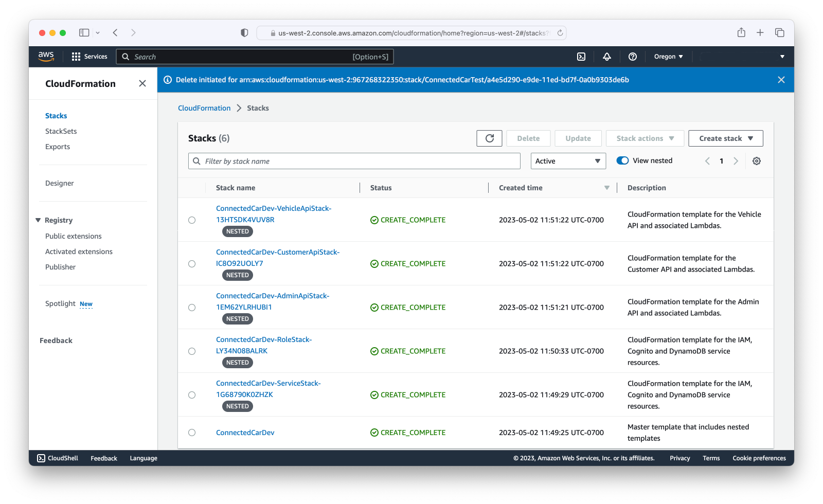Image resolution: width=823 pixels, height=504 pixels.
Task: Open Designer in the side navigation
Action: pos(59,183)
